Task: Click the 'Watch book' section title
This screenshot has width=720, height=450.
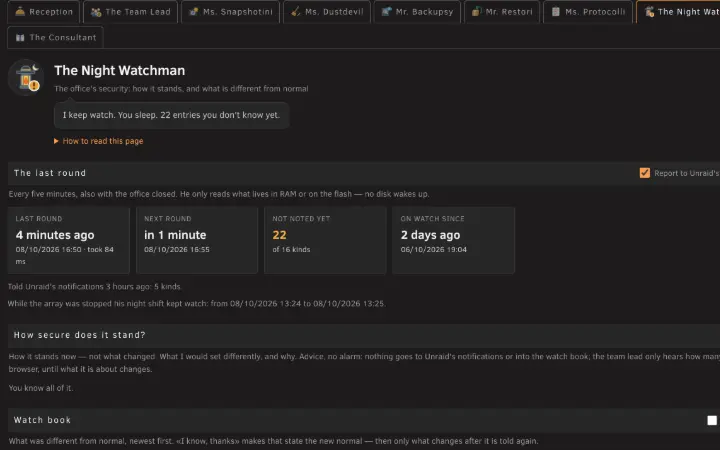Action: (42, 420)
